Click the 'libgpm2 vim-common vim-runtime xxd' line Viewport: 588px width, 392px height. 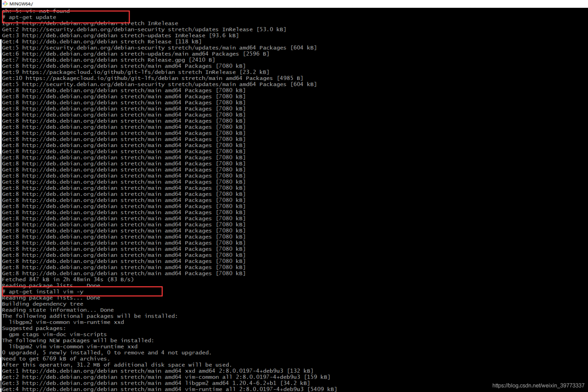click(x=66, y=322)
